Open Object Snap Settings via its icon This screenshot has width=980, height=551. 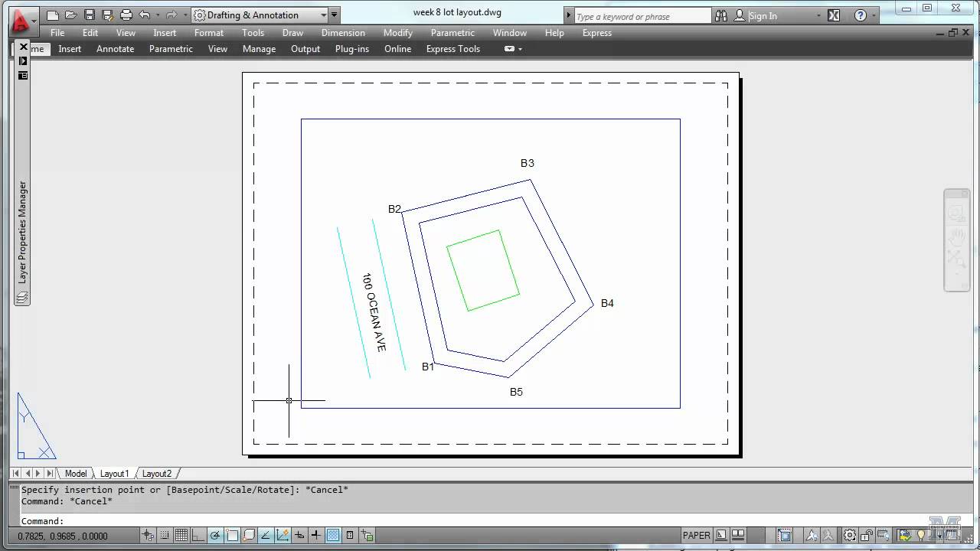(232, 535)
